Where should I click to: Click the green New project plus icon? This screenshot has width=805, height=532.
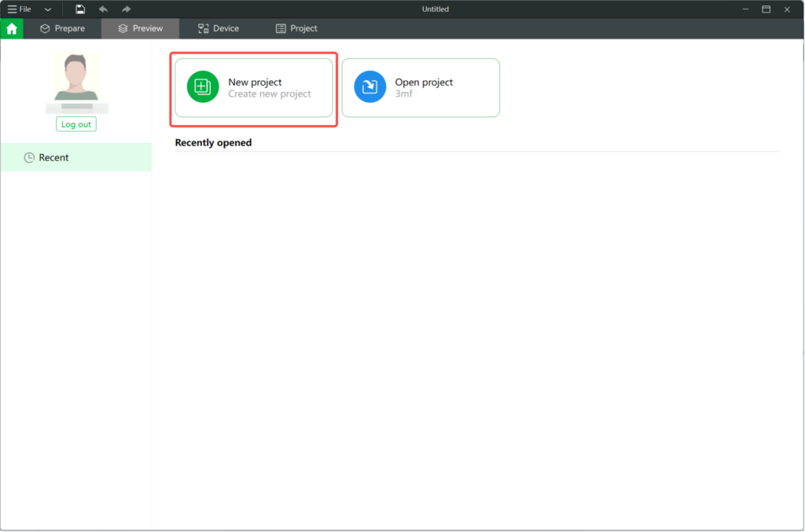pos(203,86)
